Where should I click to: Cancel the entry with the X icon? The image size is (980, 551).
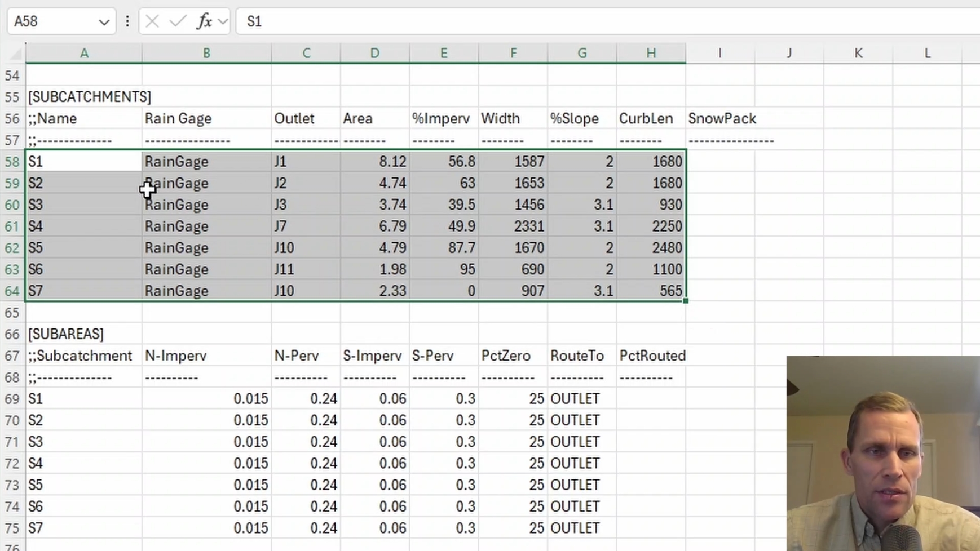(x=152, y=21)
